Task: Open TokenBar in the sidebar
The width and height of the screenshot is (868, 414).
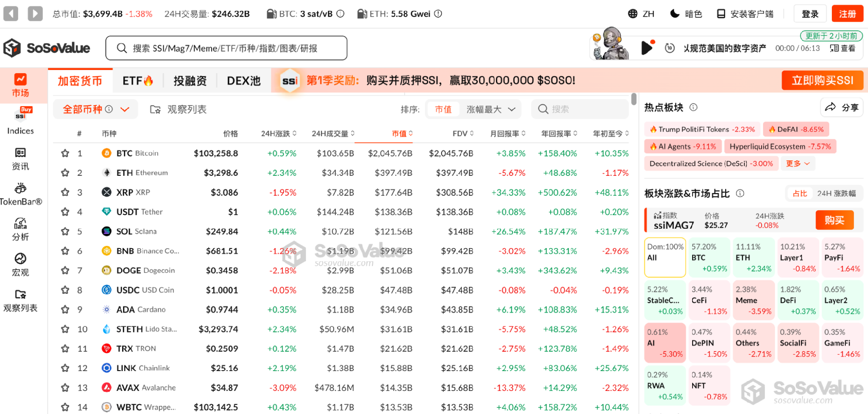Action: pyautogui.click(x=20, y=195)
